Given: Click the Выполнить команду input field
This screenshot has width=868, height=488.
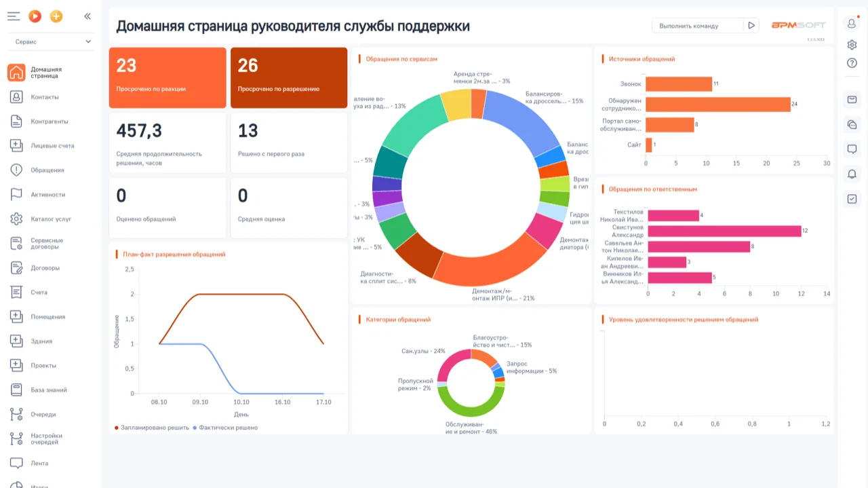Looking at the screenshot, I should coord(697,26).
